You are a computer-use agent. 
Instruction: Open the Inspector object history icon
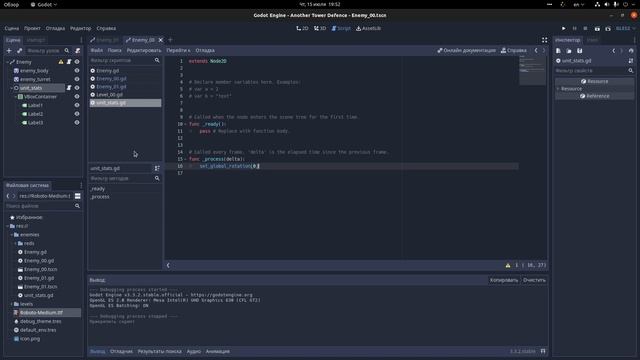(631, 51)
